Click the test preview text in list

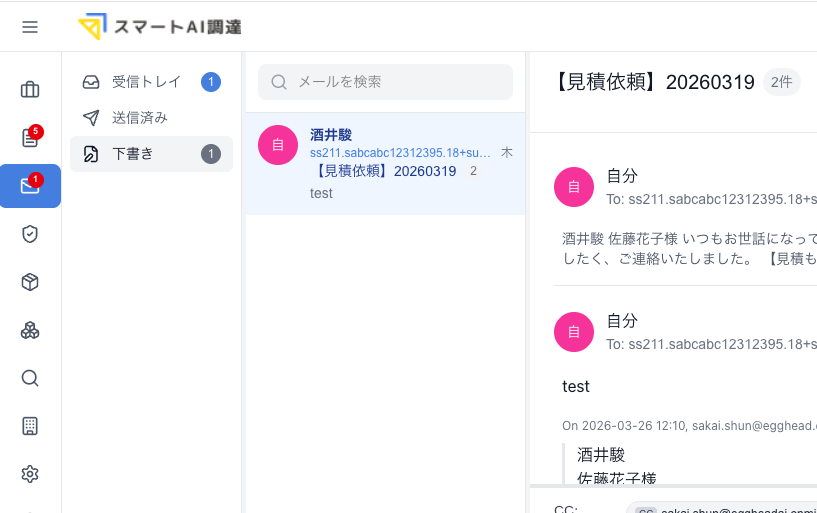point(321,193)
